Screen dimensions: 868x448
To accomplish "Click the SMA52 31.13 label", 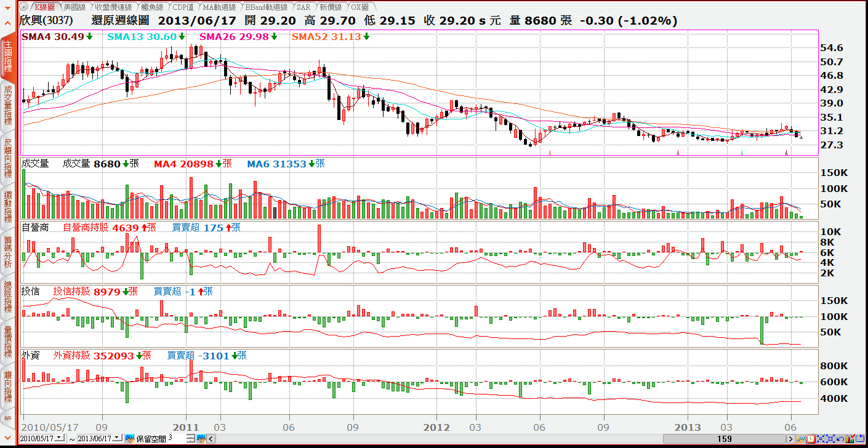I will [326, 37].
